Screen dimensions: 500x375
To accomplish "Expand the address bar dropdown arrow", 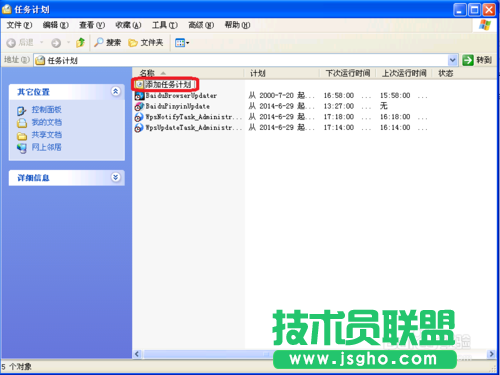I will pos(452,60).
